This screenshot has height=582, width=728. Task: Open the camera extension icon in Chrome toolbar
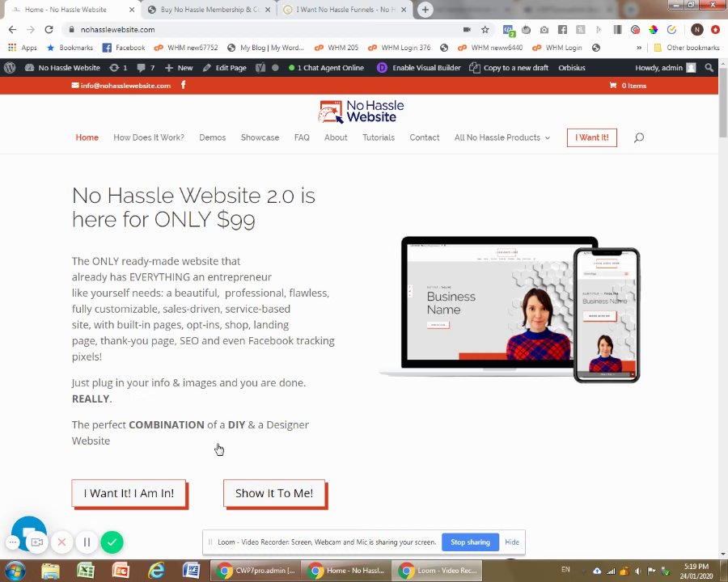[544, 30]
